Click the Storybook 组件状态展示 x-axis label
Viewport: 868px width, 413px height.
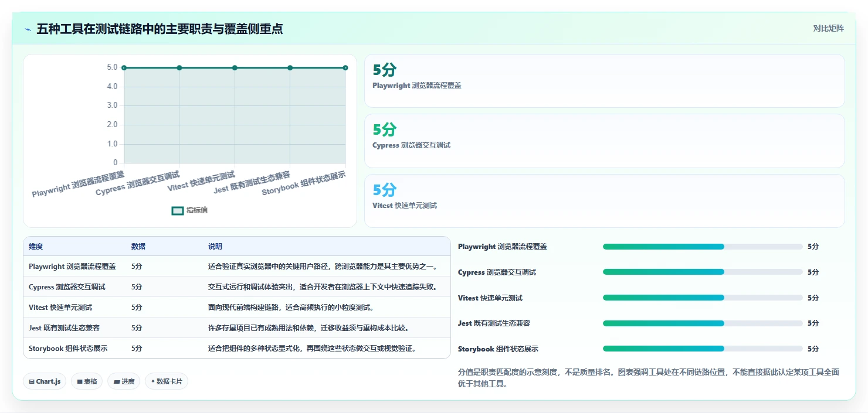coord(304,183)
